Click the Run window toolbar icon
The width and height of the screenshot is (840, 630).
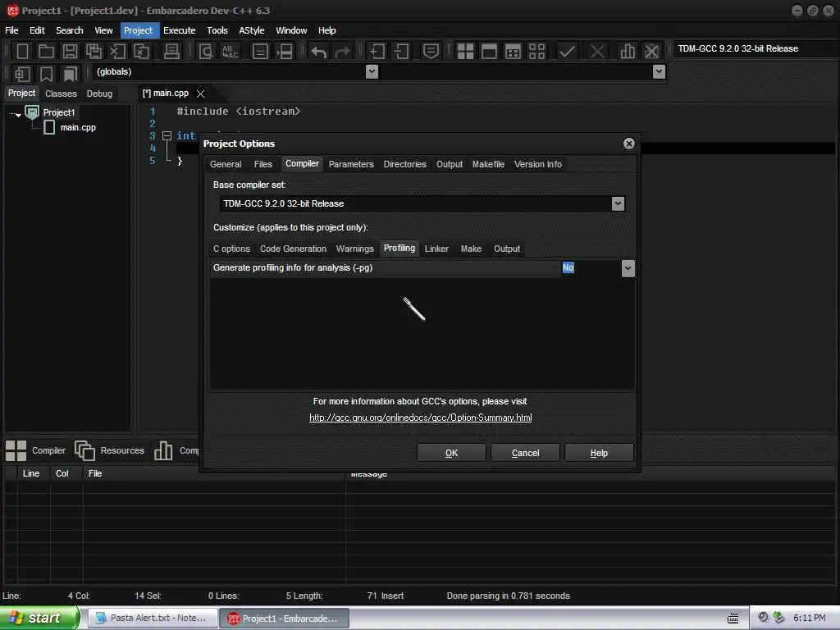click(489, 52)
